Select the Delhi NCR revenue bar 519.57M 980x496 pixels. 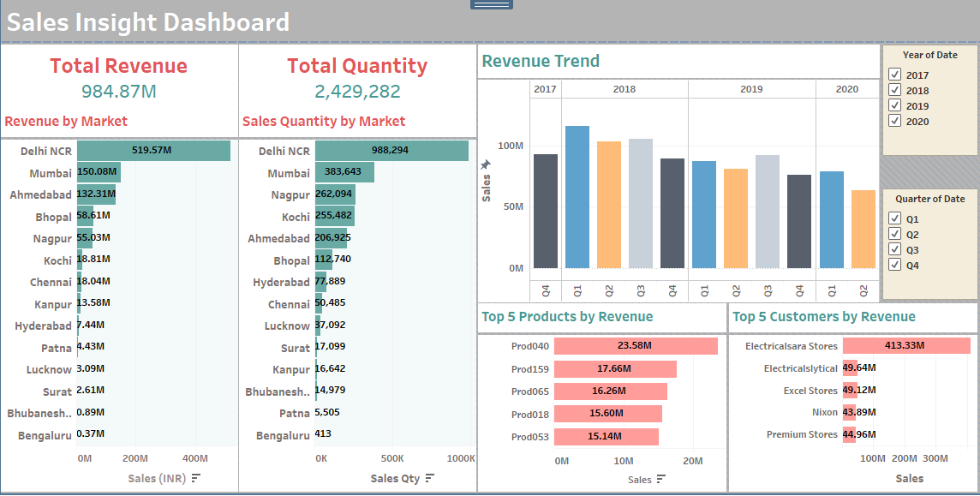pyautogui.click(x=153, y=151)
